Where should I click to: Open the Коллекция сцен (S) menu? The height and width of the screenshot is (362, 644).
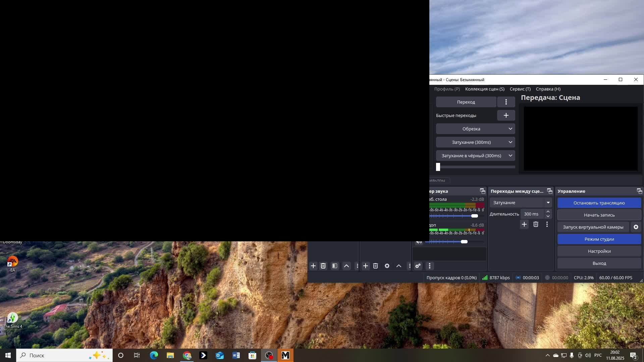[485, 89]
